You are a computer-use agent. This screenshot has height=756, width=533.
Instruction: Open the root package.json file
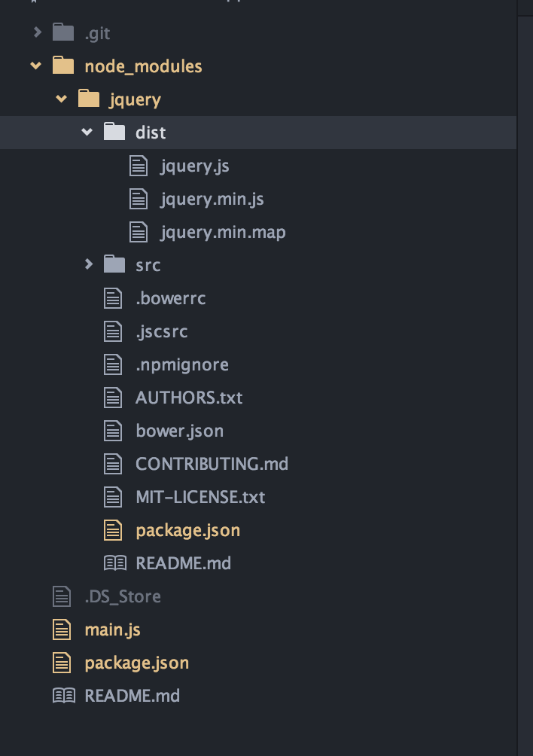point(136,663)
